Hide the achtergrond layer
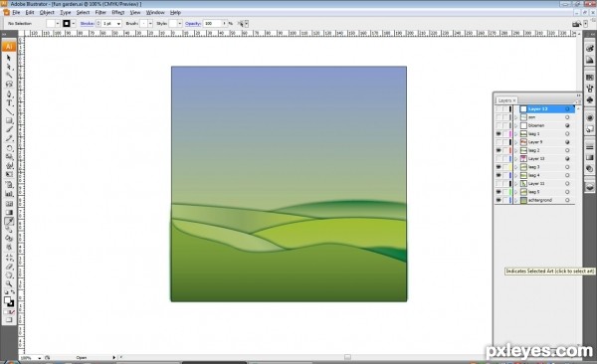The height and width of the screenshot is (364, 597). click(498, 200)
